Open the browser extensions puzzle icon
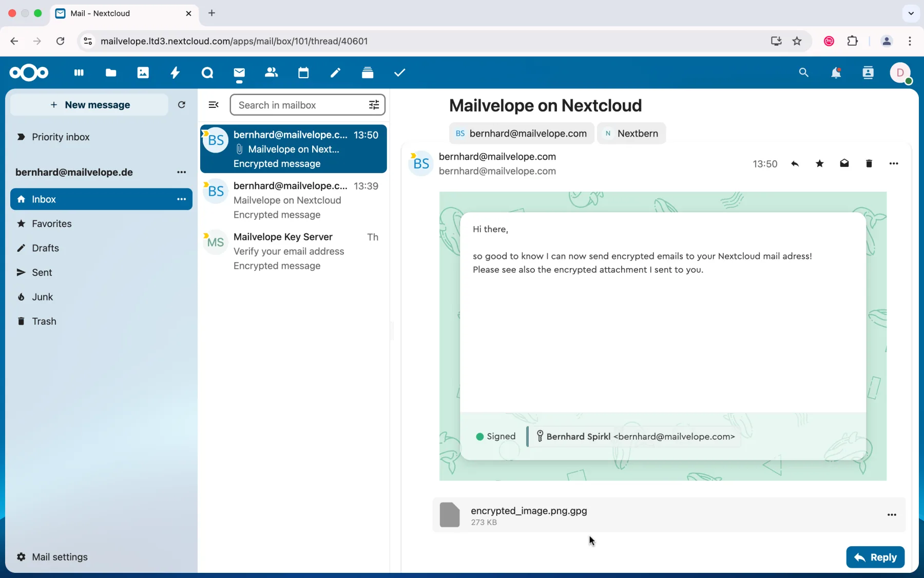Image resolution: width=924 pixels, height=578 pixels. (853, 41)
